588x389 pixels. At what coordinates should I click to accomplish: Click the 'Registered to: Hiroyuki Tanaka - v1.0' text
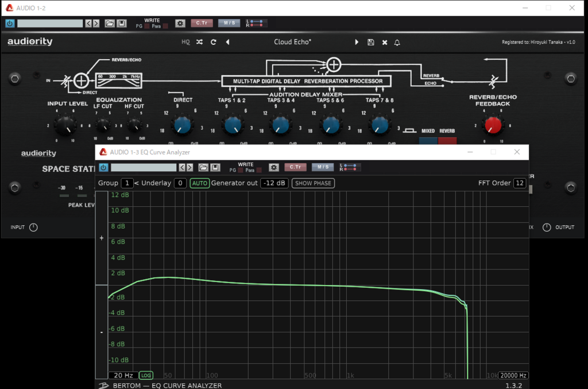click(x=539, y=42)
